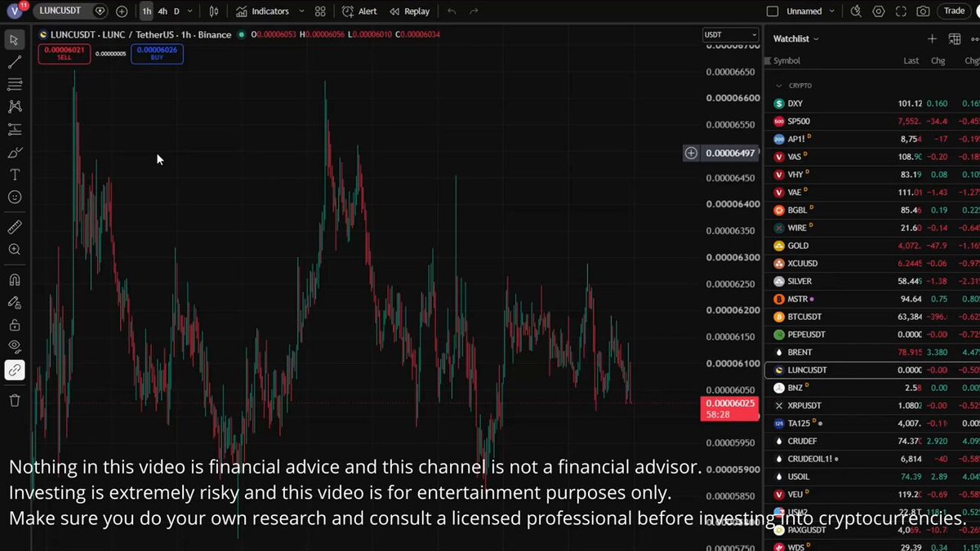This screenshot has width=980, height=551.
Task: Open the timeframe interval dropdown arrow
Action: [190, 11]
